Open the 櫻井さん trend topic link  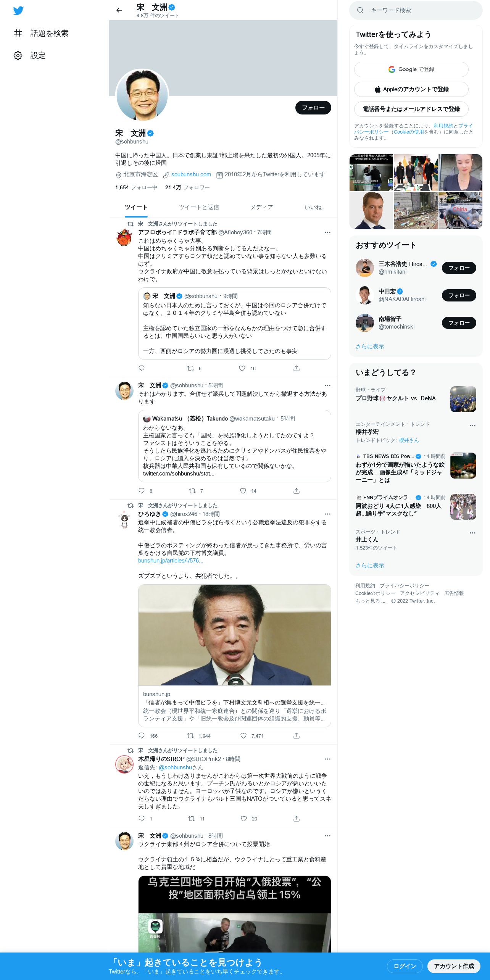(x=409, y=440)
